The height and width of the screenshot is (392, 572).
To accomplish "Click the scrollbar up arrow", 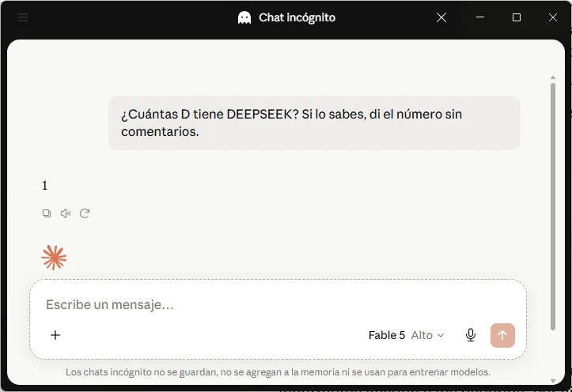I will tap(553, 77).
